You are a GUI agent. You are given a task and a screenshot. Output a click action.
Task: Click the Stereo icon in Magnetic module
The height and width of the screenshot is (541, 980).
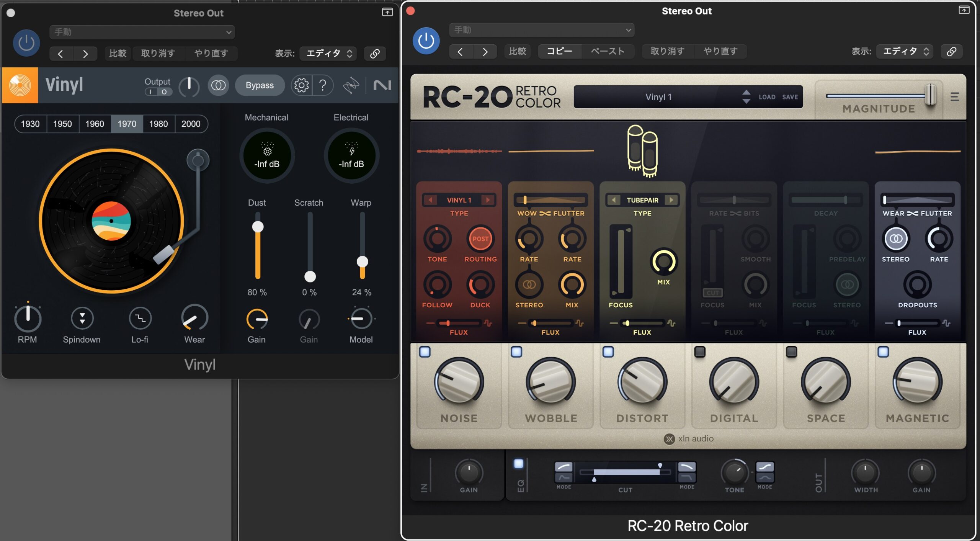pos(896,239)
